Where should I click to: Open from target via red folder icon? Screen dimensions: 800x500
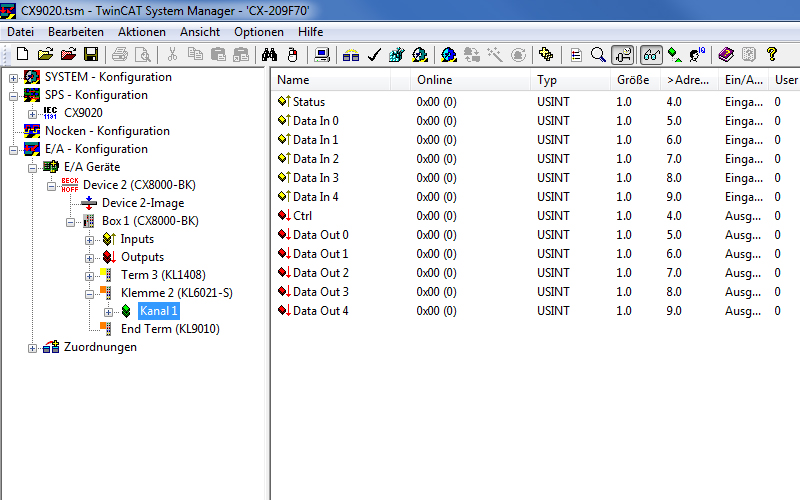[x=68, y=54]
